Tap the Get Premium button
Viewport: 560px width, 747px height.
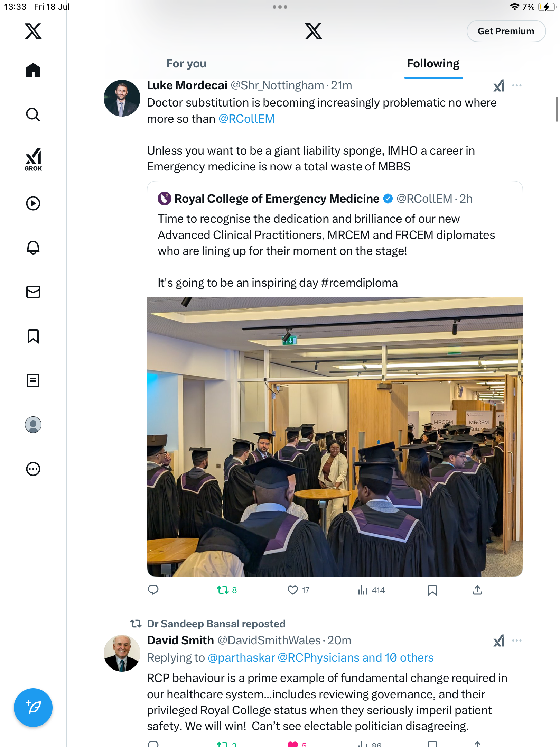coord(506,31)
